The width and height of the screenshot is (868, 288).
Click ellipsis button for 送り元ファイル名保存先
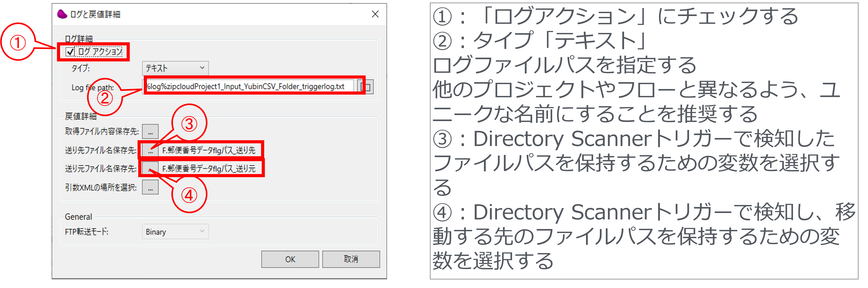150,168
